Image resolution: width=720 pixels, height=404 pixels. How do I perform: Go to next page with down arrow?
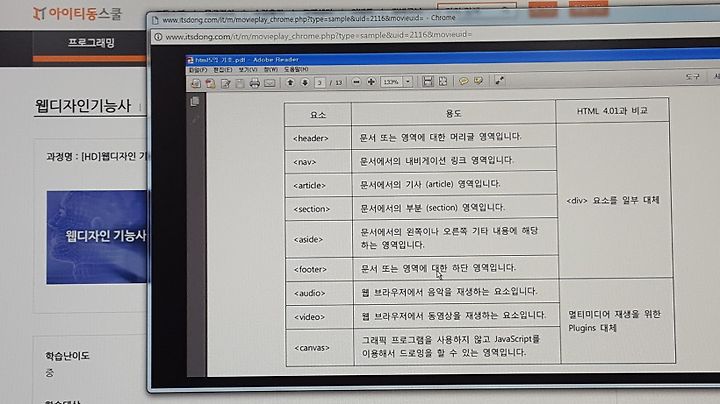click(304, 83)
